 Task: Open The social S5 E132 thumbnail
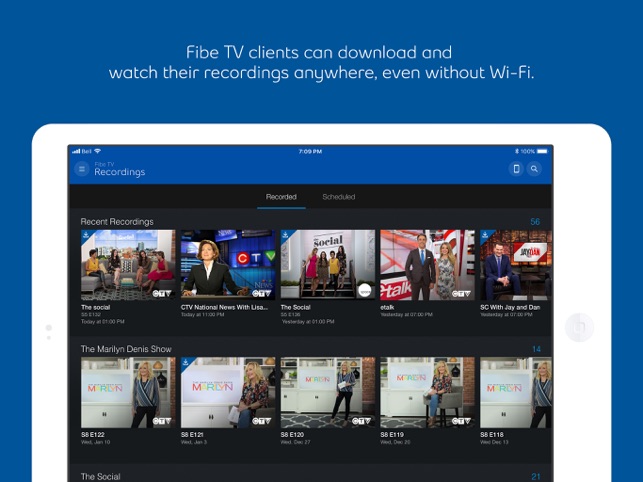[x=128, y=265]
